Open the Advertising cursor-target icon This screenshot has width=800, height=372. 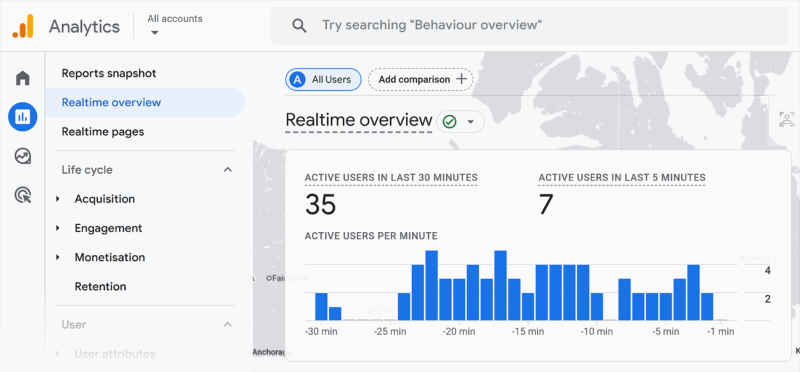pyautogui.click(x=22, y=195)
